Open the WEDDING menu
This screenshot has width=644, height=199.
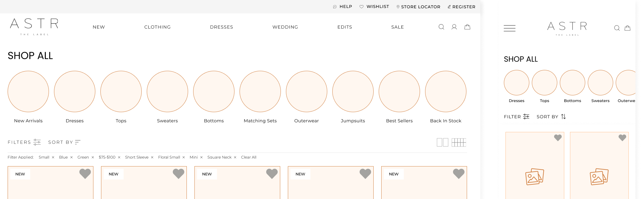[x=285, y=27]
